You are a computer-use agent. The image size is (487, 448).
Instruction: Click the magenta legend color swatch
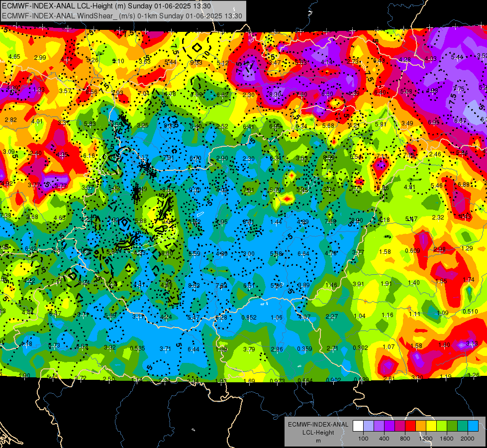[x=400, y=426]
